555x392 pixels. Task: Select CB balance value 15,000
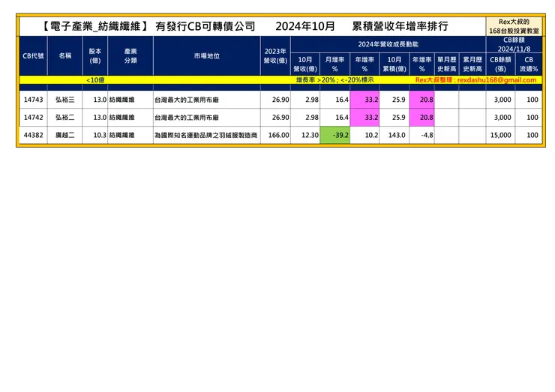(x=500, y=135)
